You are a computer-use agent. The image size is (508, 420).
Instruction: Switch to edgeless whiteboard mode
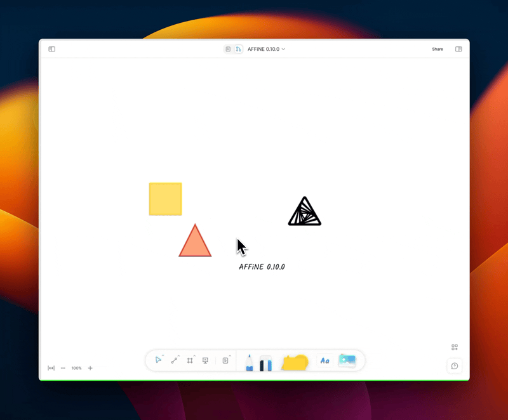pyautogui.click(x=239, y=49)
